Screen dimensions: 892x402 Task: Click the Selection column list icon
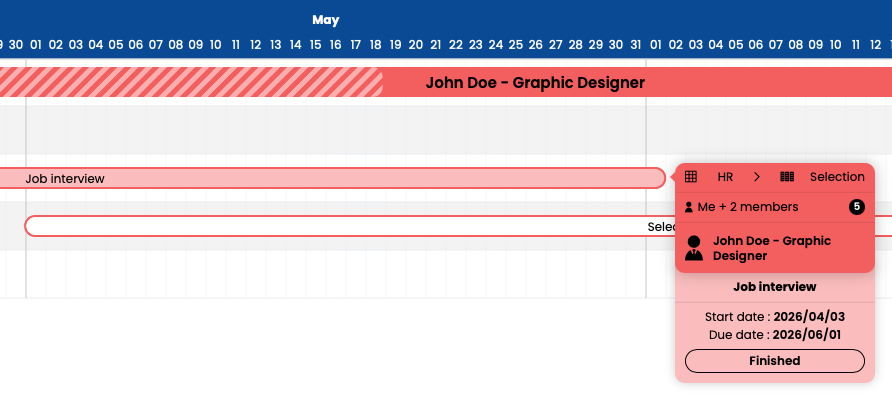(787, 177)
